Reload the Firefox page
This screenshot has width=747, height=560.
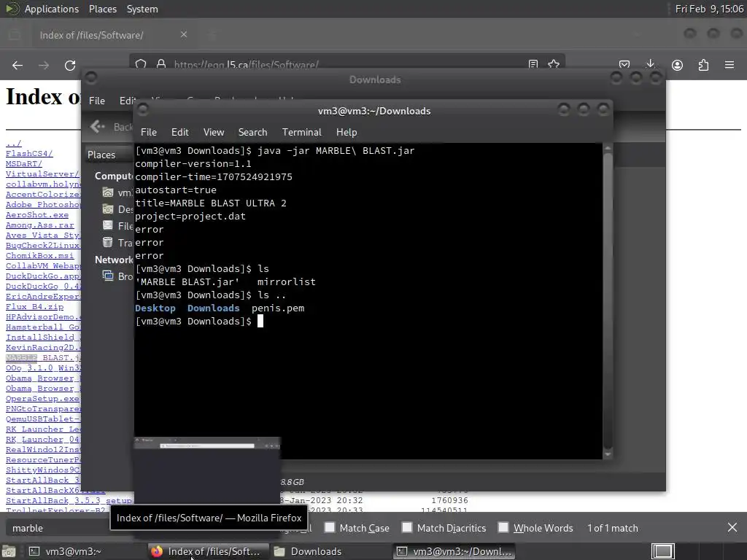[70, 65]
